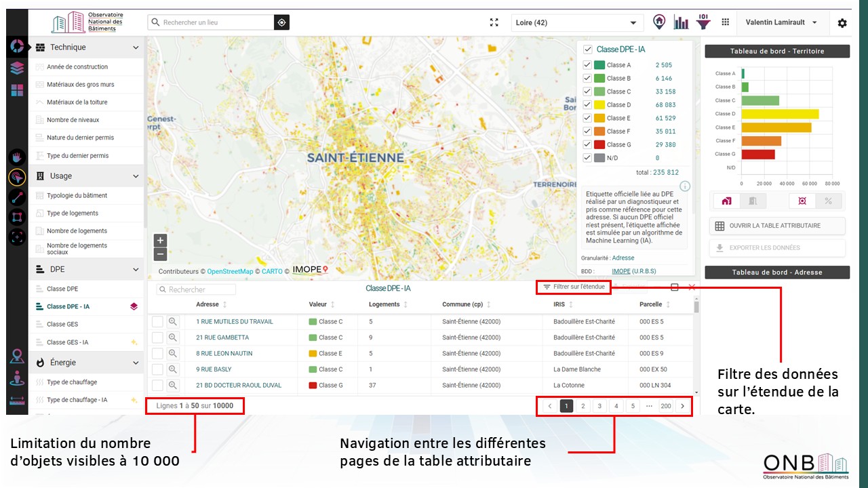The width and height of the screenshot is (868, 488).
Task: Zoom in on the map
Action: (x=160, y=241)
